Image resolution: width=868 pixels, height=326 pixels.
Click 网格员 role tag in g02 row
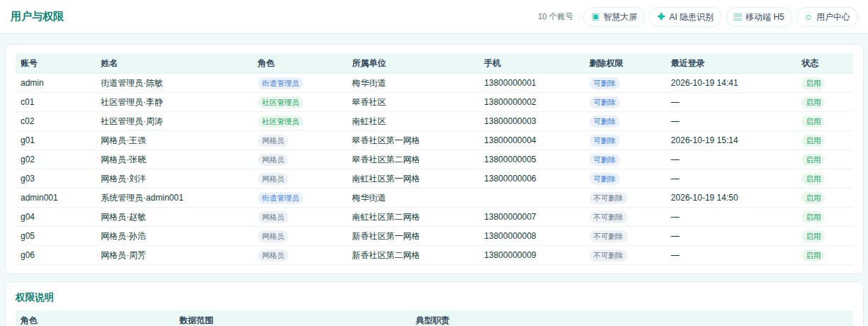273,159
